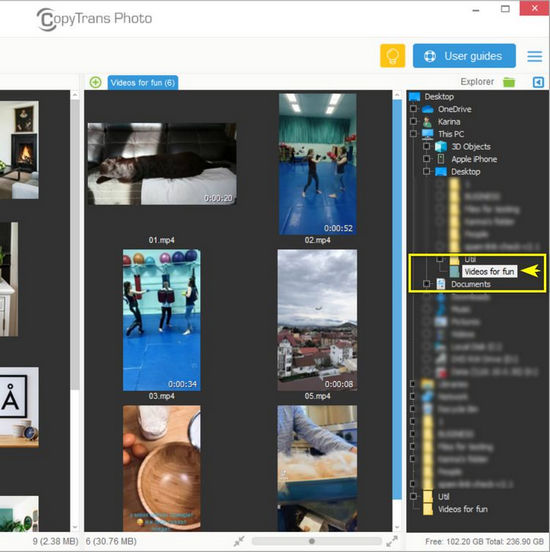Expand the Apple iPhone tree node

426,159
